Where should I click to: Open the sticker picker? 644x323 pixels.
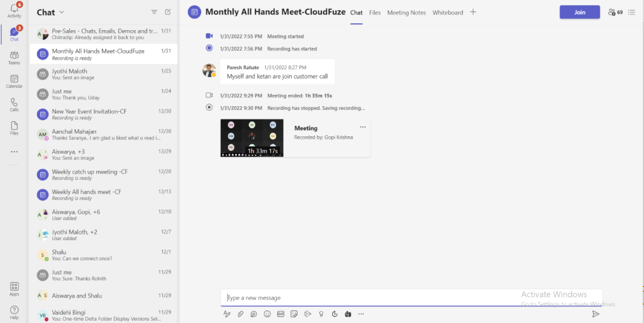click(294, 314)
